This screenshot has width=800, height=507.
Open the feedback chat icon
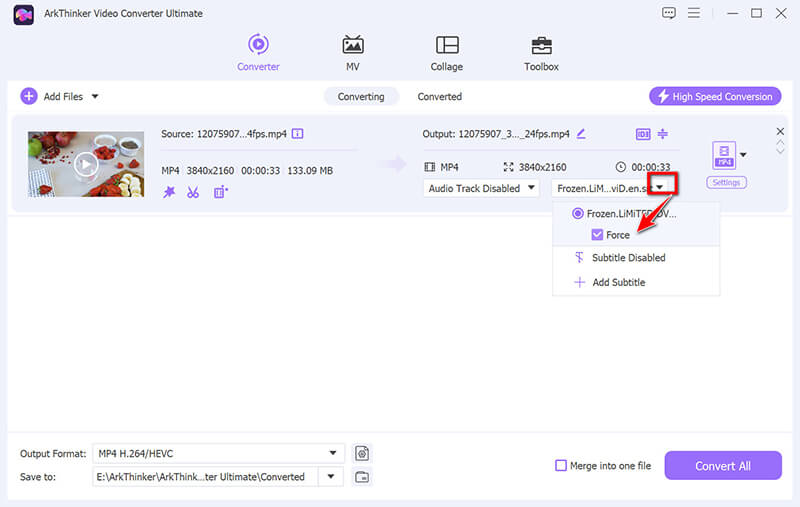tap(668, 13)
